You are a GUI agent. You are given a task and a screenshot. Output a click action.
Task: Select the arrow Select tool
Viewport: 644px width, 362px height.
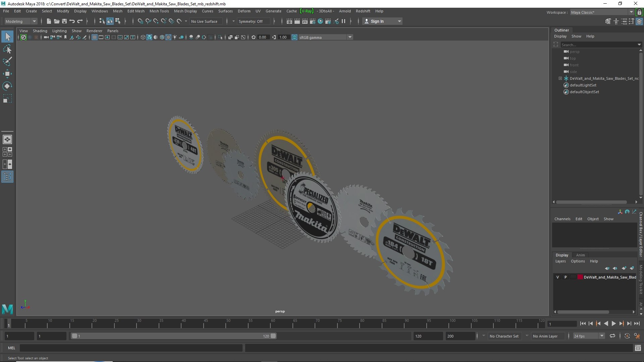click(7, 37)
